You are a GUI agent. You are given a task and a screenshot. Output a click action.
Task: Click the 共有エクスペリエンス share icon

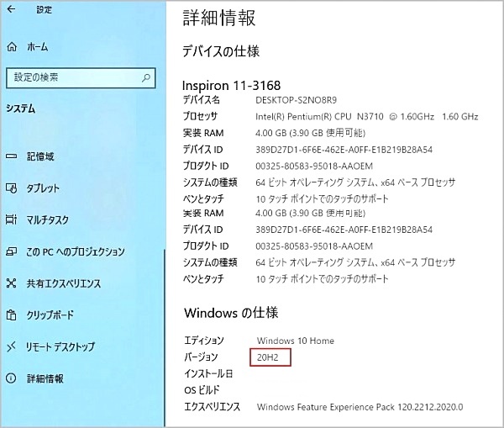11,283
